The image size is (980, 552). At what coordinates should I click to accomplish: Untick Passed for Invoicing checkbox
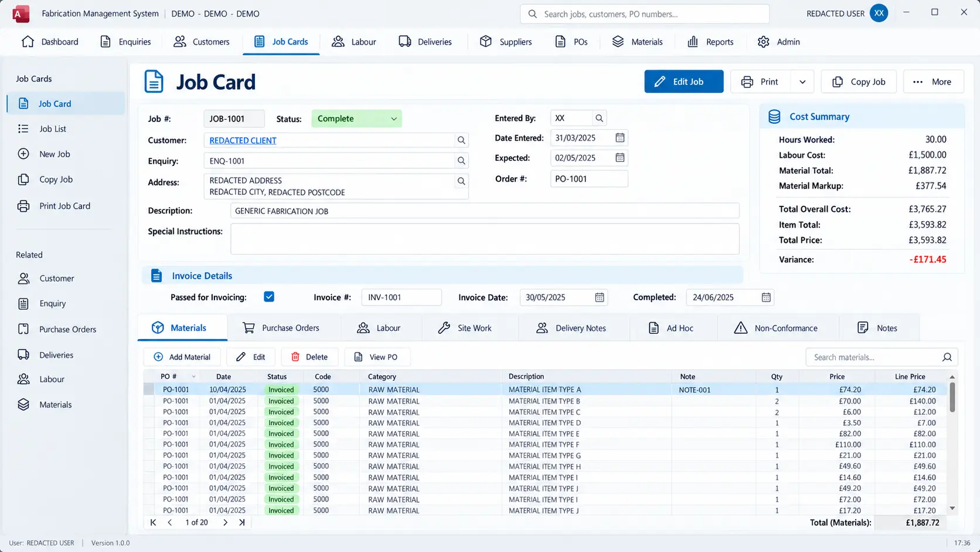(269, 297)
